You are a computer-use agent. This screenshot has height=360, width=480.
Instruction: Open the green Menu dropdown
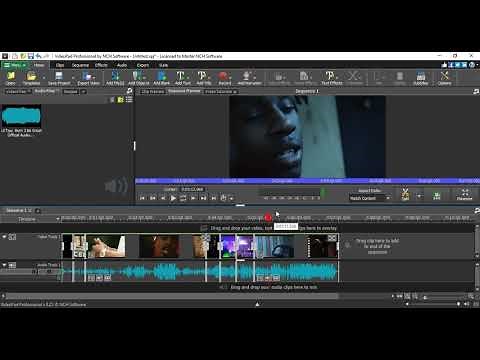(x=15, y=65)
